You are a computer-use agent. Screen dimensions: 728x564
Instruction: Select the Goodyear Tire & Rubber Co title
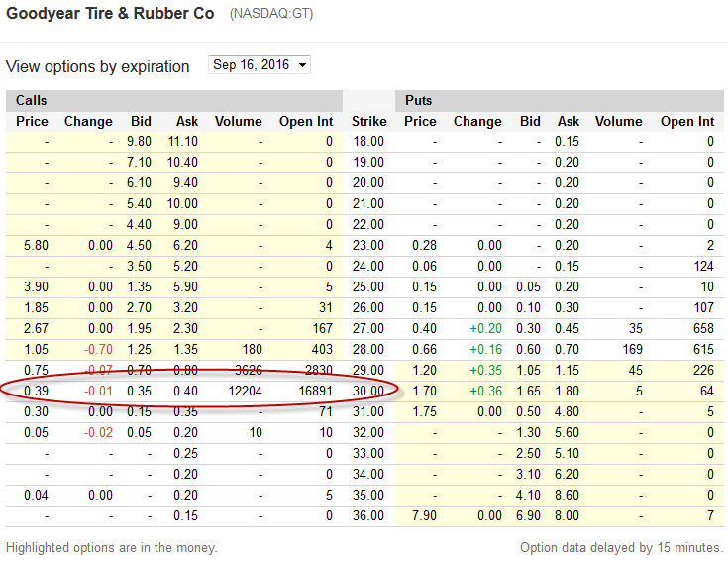click(110, 14)
